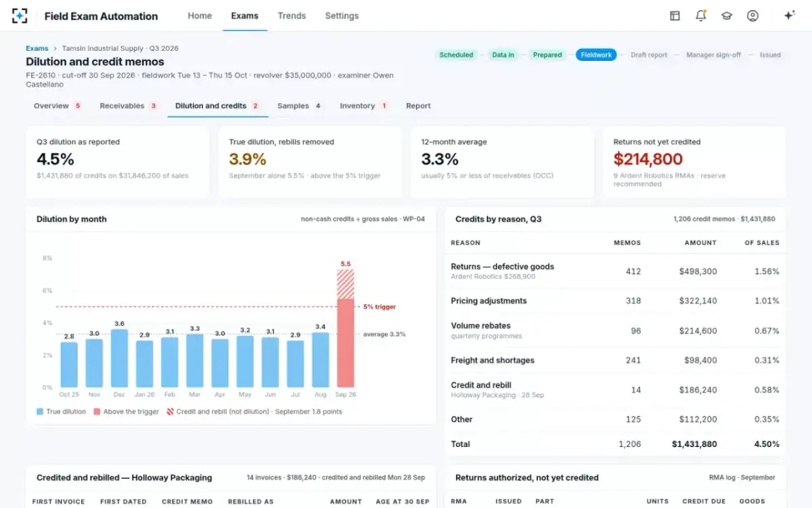Viewport: 812px width, 508px height.
Task: Toggle the True dilution legend swatch
Action: pyautogui.click(x=40, y=411)
